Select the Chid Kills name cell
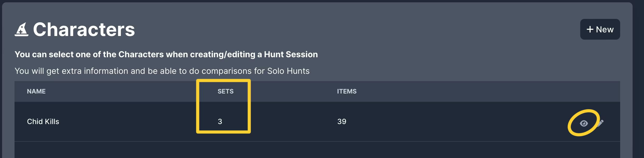Image resolution: width=644 pixels, height=158 pixels. click(43, 121)
